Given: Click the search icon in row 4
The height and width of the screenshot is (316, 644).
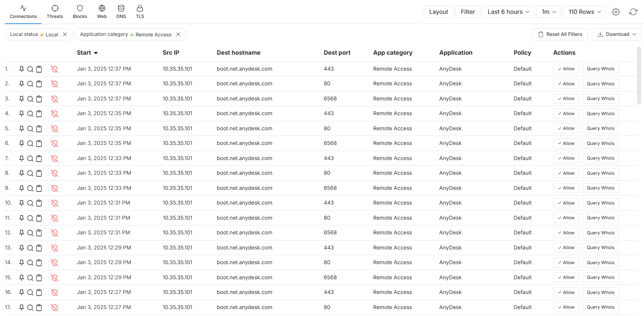Looking at the screenshot, I should tap(30, 113).
